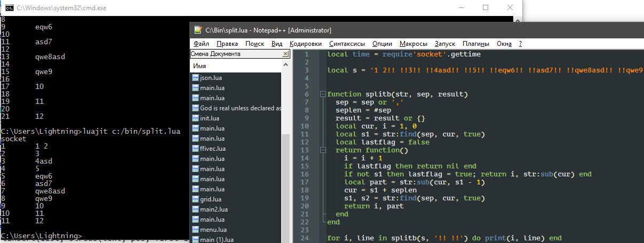Open the ? help menu
644x243 pixels.
tap(520, 44)
